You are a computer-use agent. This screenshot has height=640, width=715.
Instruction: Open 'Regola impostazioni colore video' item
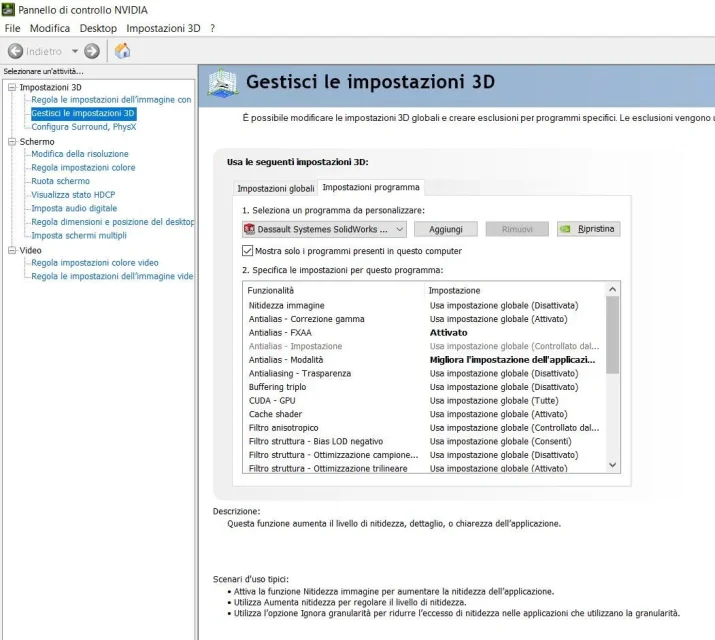click(x=95, y=263)
